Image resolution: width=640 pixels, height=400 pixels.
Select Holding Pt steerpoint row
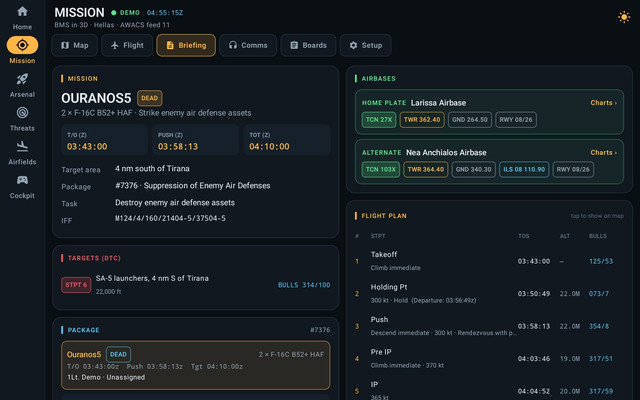(489, 293)
